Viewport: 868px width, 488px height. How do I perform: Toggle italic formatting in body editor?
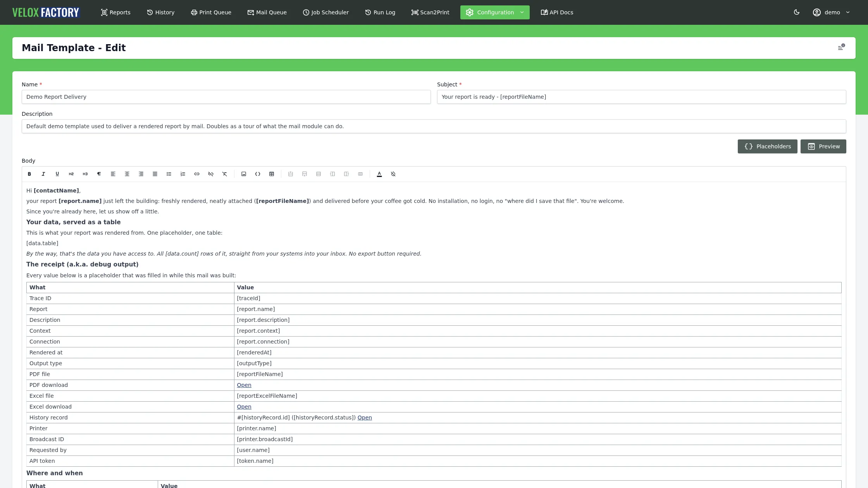pos(43,174)
